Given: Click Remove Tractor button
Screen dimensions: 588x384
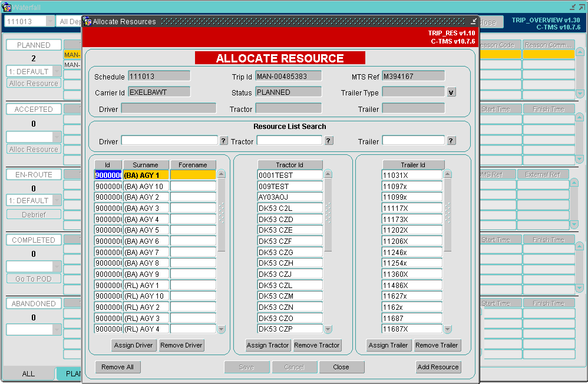Looking at the screenshot, I should 317,345.
